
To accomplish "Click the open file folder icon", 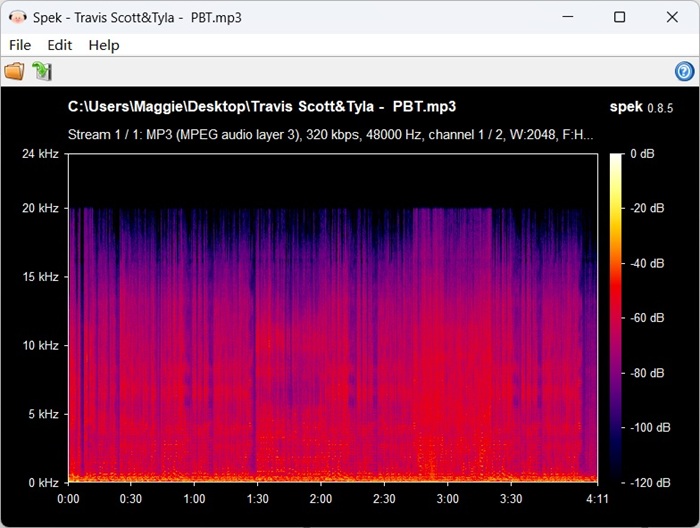I will click(14, 71).
